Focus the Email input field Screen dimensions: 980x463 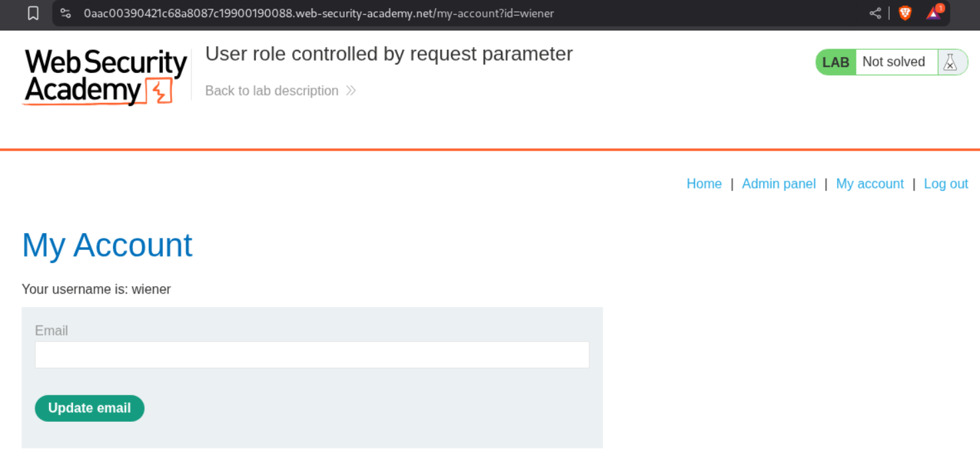tap(312, 355)
